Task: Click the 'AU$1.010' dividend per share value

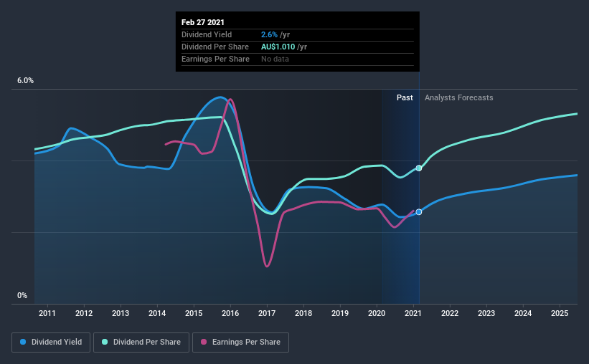Action: (x=278, y=47)
